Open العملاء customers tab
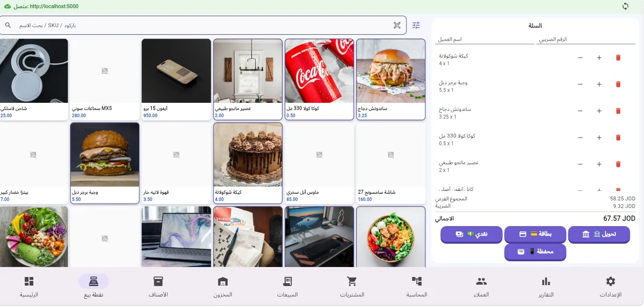The image size is (644, 307). pos(481,287)
